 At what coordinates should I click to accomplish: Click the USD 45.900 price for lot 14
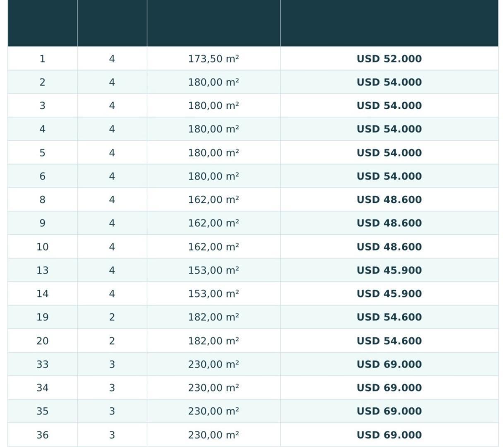click(x=389, y=294)
